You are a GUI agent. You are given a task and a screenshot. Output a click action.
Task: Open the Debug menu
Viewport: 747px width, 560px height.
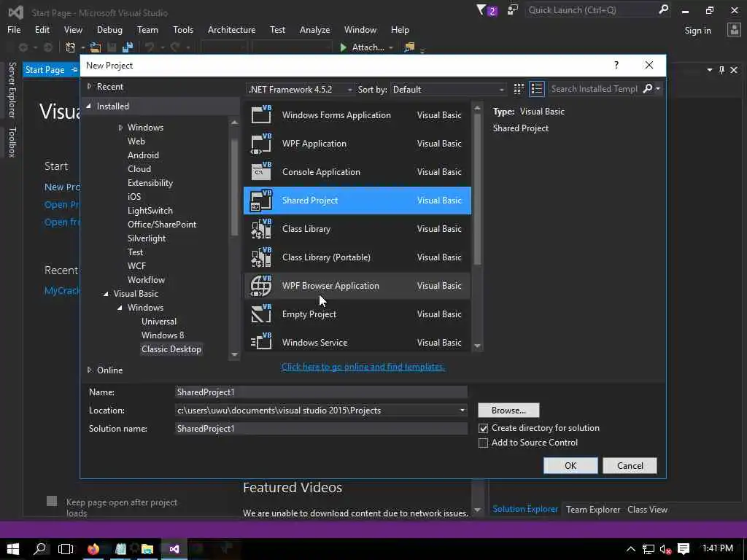[109, 29]
